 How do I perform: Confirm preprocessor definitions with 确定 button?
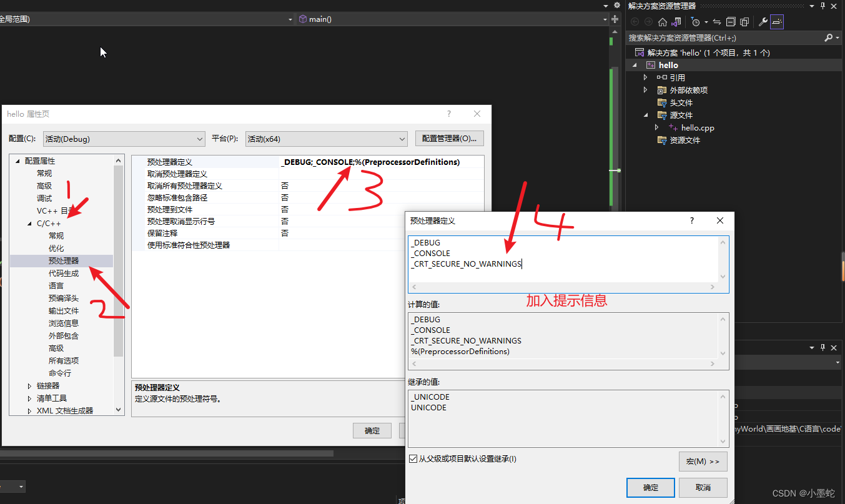coord(650,487)
